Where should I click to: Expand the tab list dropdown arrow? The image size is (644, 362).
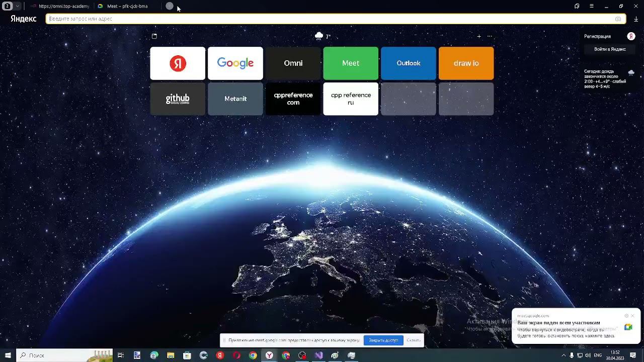click(x=18, y=6)
